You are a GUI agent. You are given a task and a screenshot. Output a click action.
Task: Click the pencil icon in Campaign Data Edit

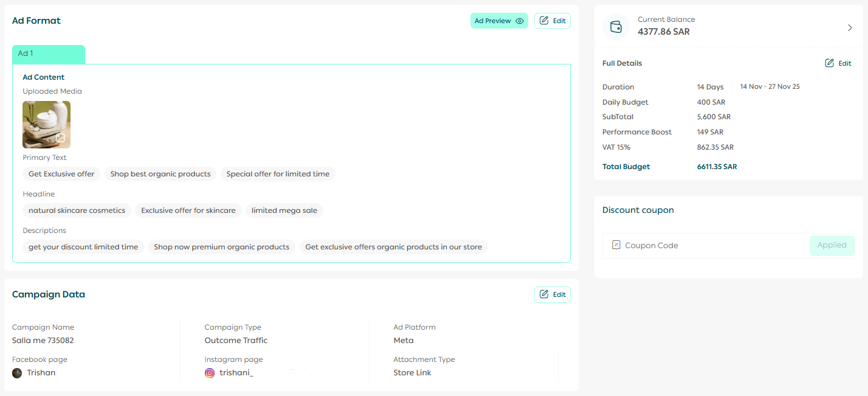point(545,294)
